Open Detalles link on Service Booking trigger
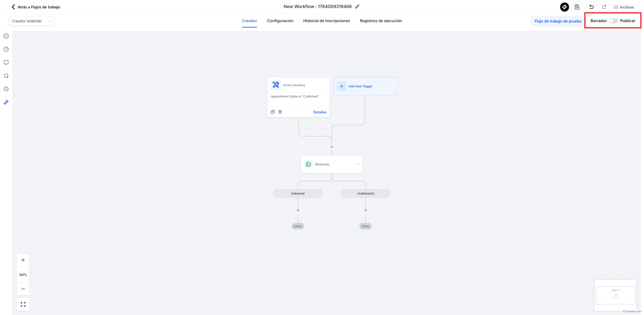 (x=320, y=112)
